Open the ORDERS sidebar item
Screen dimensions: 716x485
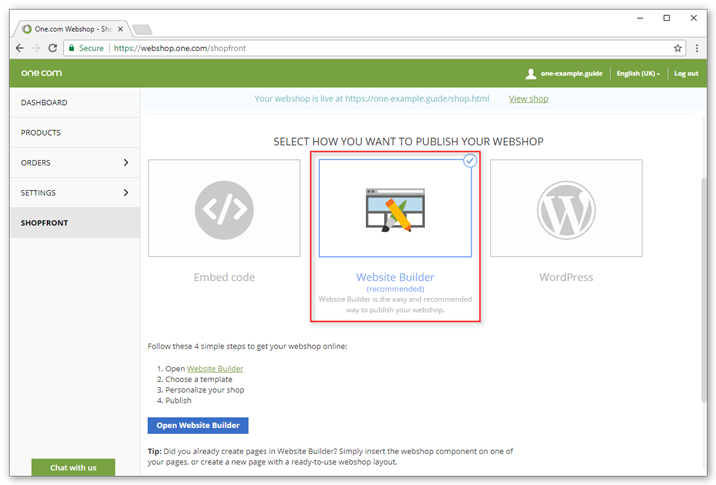coord(75,163)
